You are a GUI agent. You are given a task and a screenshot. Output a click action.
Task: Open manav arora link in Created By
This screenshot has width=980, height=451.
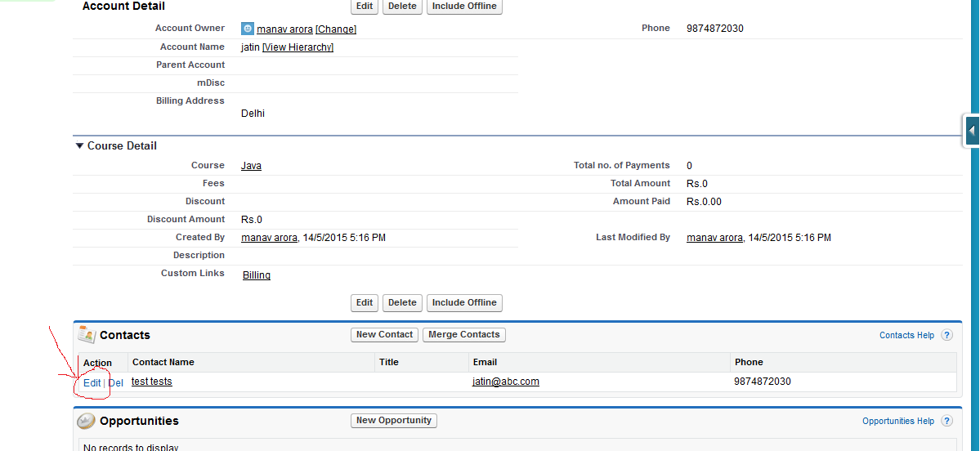click(270, 238)
